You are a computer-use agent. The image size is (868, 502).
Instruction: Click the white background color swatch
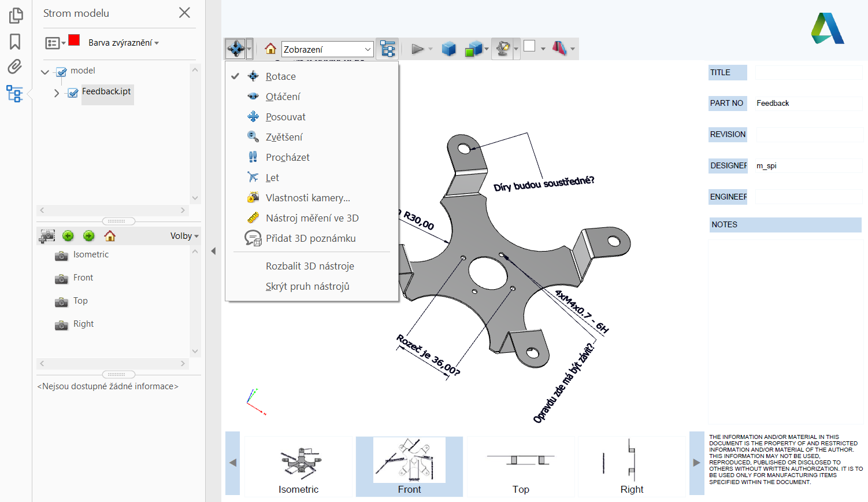click(529, 46)
